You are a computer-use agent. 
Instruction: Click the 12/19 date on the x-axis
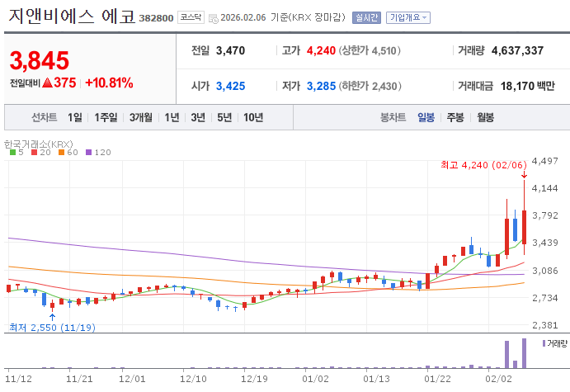[254, 379]
